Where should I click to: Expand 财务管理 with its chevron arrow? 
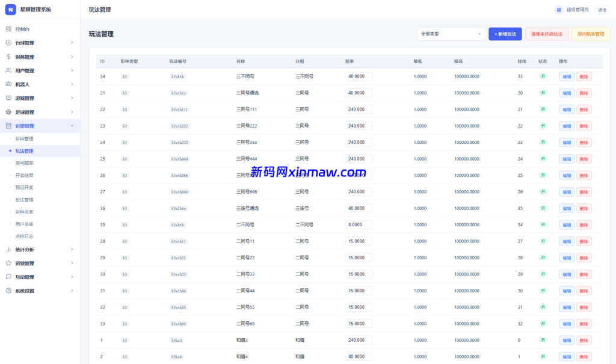point(72,57)
